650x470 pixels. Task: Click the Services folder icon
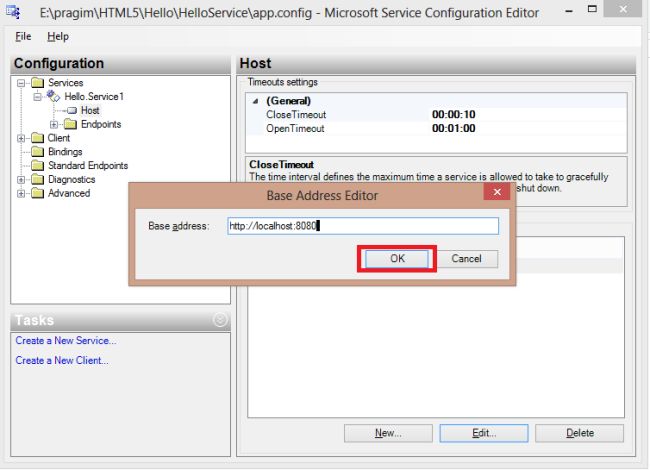37,82
